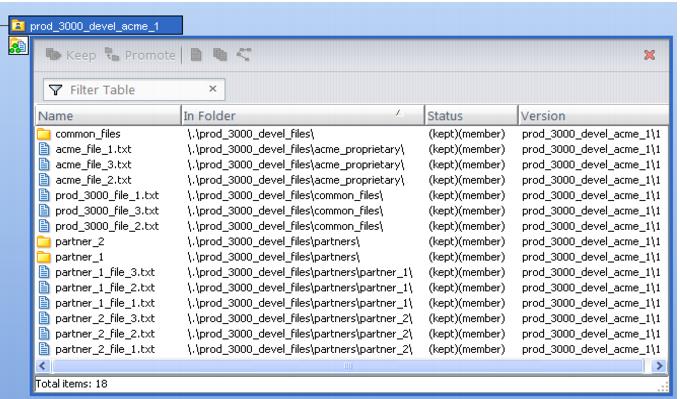This screenshot has height=399, width=680.
Task: Select the common_files folder row
Action: [x=352, y=134]
